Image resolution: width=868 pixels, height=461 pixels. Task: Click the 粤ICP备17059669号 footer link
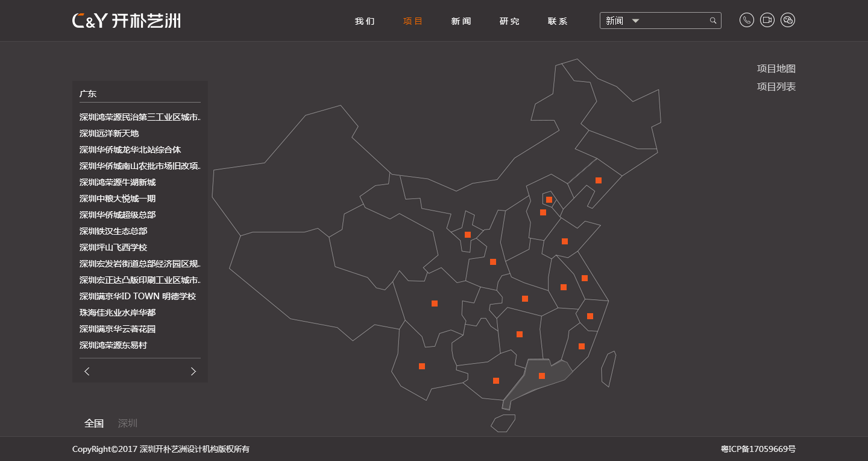click(758, 449)
